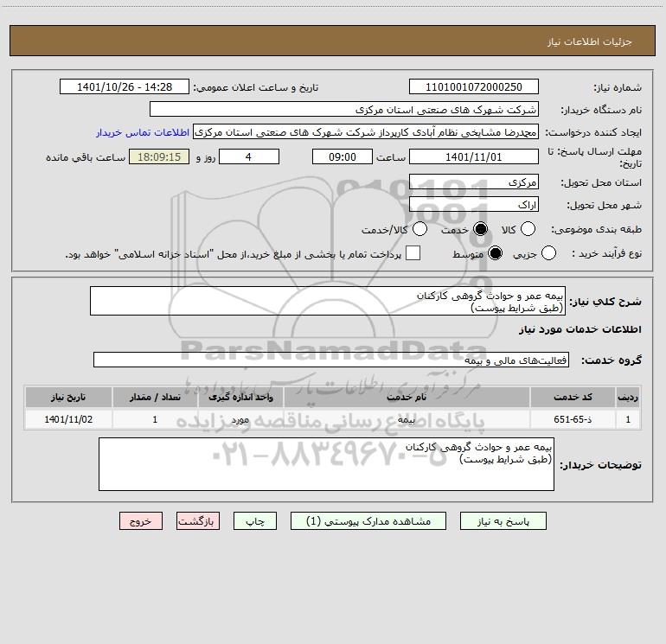
Task: Open مشاهده مدارک پیوستی (1) button
Action: pos(368,521)
